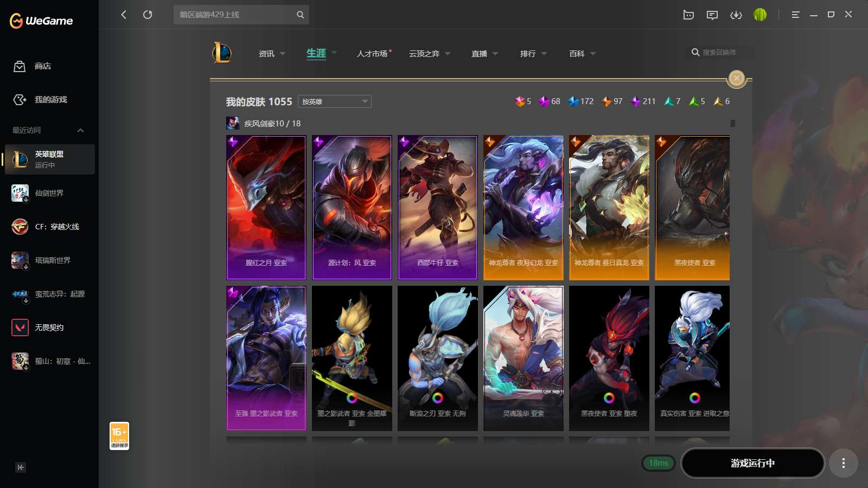Select the 至臻 墨之影武者 亚索 skin

[x=266, y=358]
